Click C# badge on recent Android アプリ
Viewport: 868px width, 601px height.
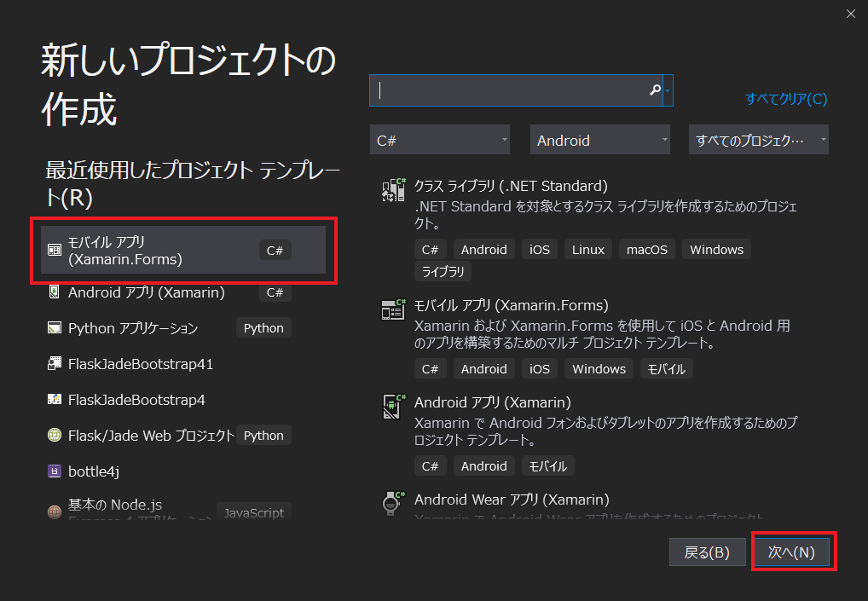(x=275, y=292)
